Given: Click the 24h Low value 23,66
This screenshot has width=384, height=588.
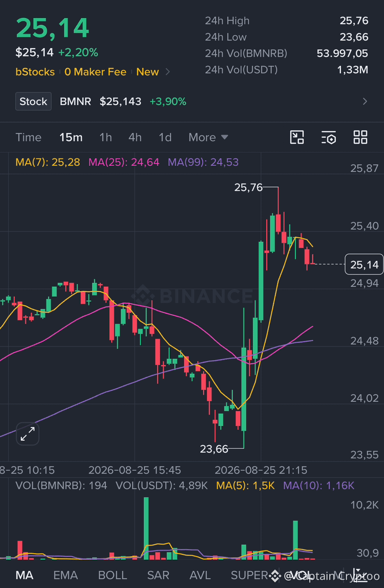Looking at the screenshot, I should 354,37.
